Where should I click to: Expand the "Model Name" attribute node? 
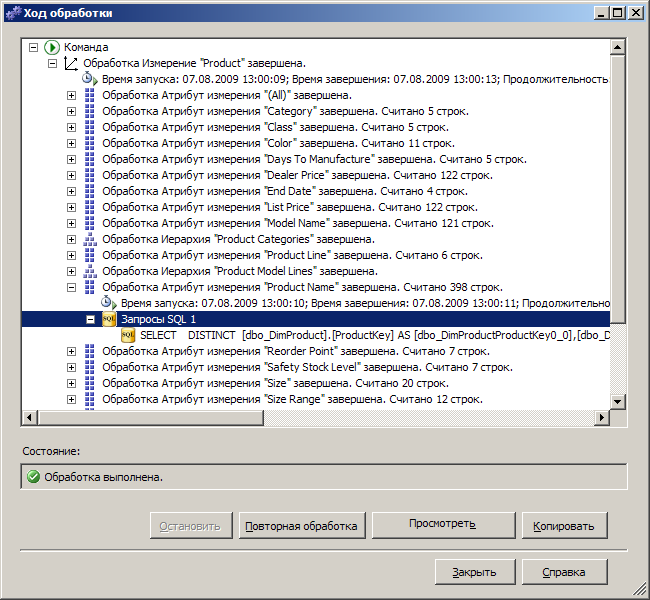tap(72, 223)
